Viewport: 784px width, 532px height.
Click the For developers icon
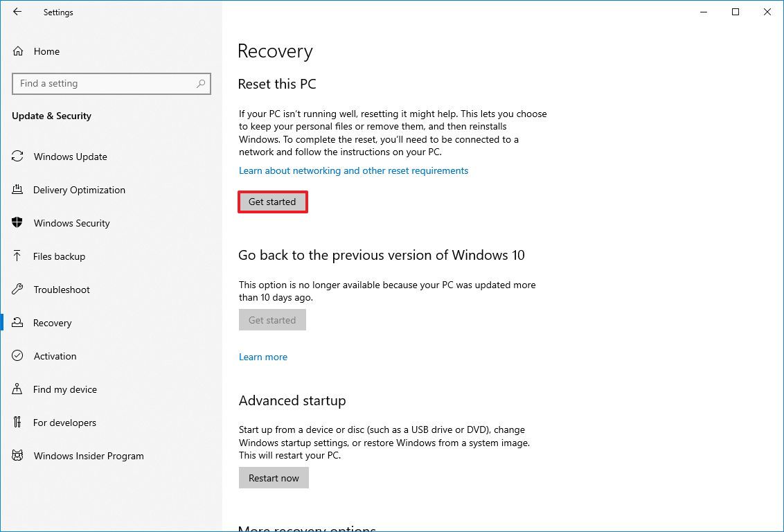coord(18,423)
